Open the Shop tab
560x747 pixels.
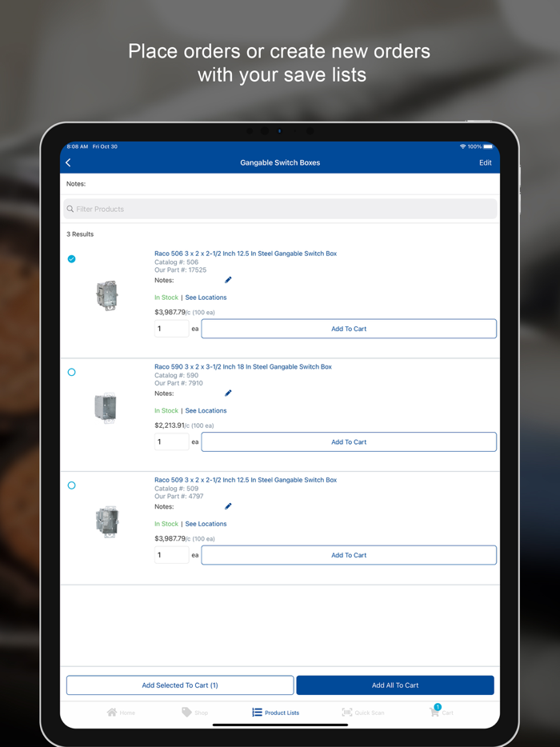coord(195,713)
